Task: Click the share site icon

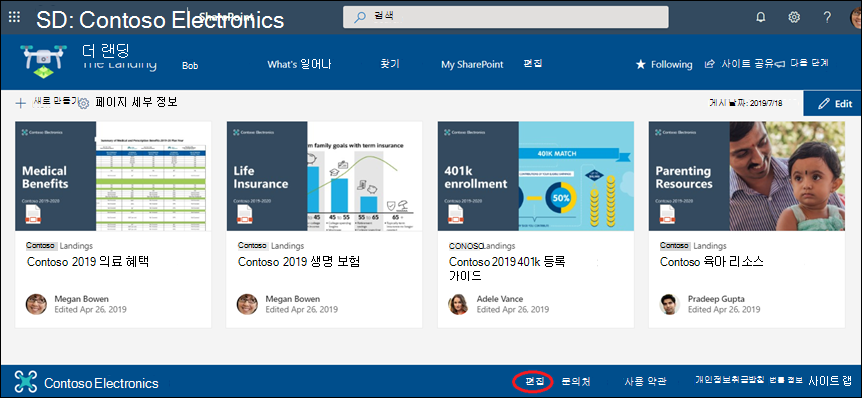Action: pos(710,64)
